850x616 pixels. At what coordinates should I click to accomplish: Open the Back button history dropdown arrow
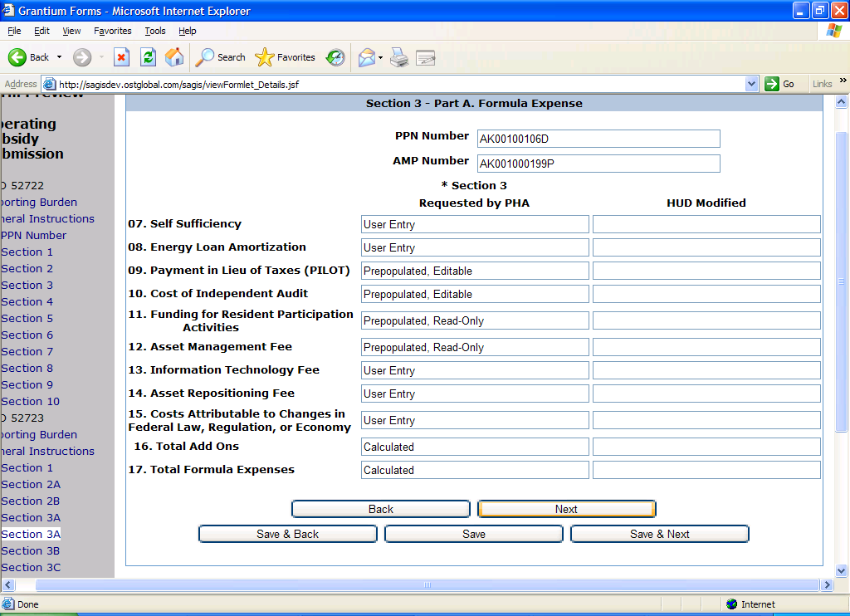pos(58,57)
